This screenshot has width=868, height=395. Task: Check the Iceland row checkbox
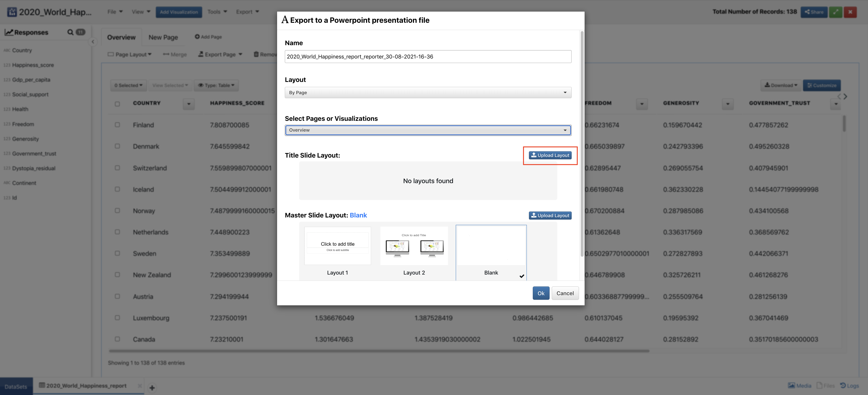pyautogui.click(x=117, y=189)
